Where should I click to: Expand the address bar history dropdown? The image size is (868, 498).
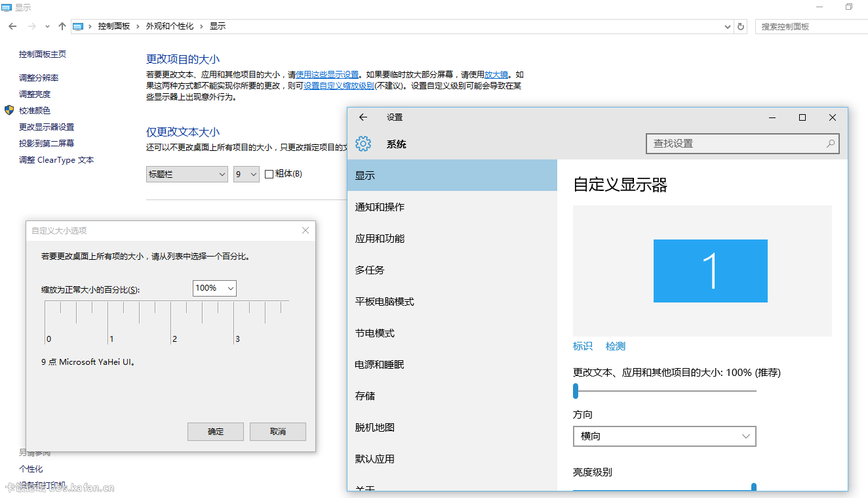click(728, 27)
